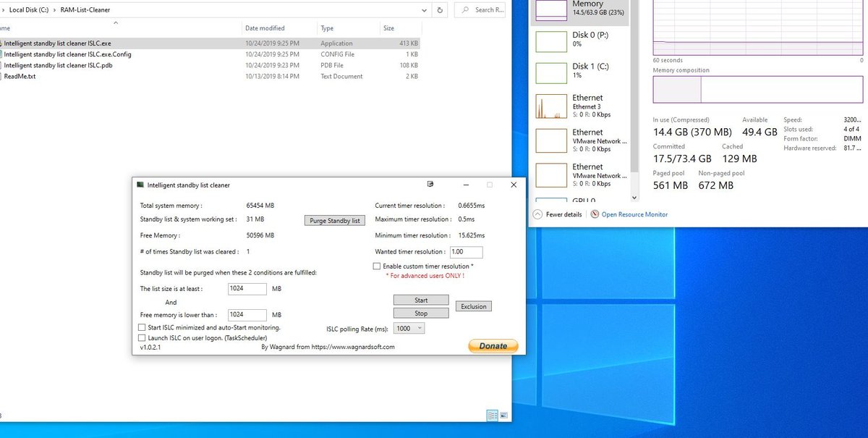This screenshot has width=868, height=438.
Task: Click the 14.4 GB (370 MB) in-use value
Action: pyautogui.click(x=692, y=132)
